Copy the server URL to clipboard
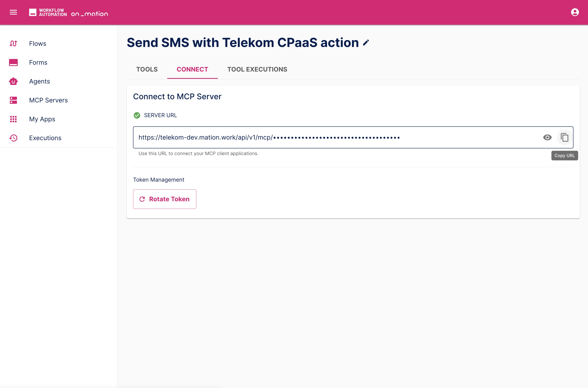This screenshot has width=588, height=388. 564,137
